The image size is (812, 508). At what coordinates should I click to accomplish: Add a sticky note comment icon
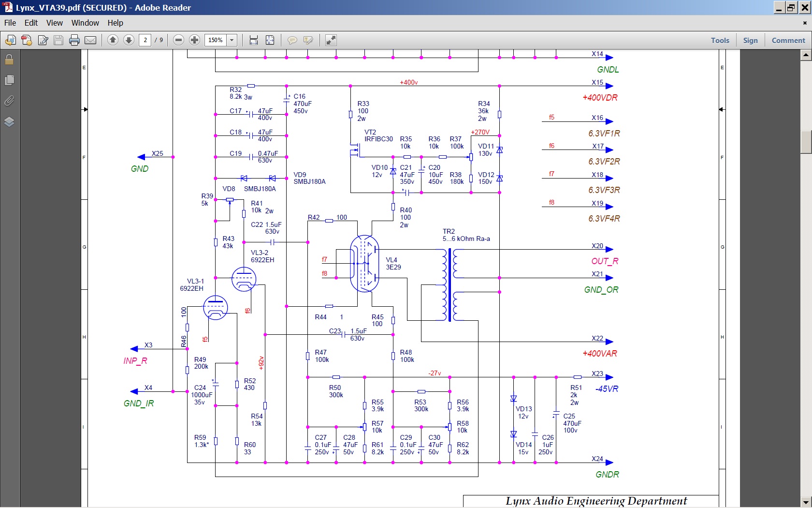[292, 40]
